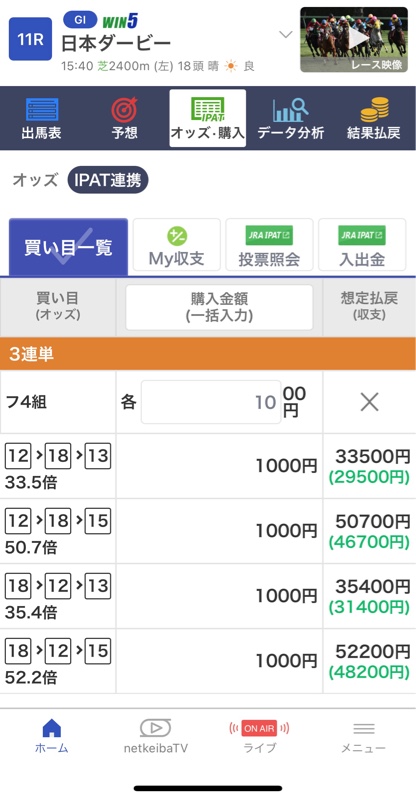Image resolution: width=416 pixels, height=800 pixels.
Task: Open the メニュー hamburger icon
Action: coord(363,729)
